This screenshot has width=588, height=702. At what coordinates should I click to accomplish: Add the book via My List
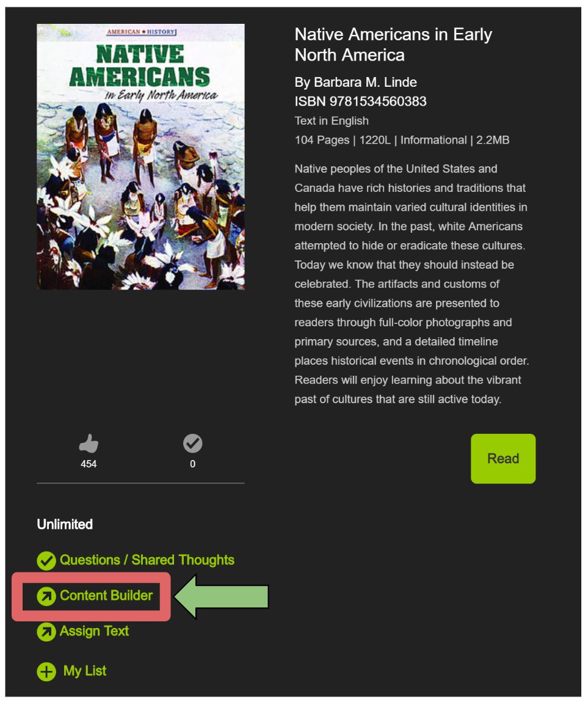(85, 671)
